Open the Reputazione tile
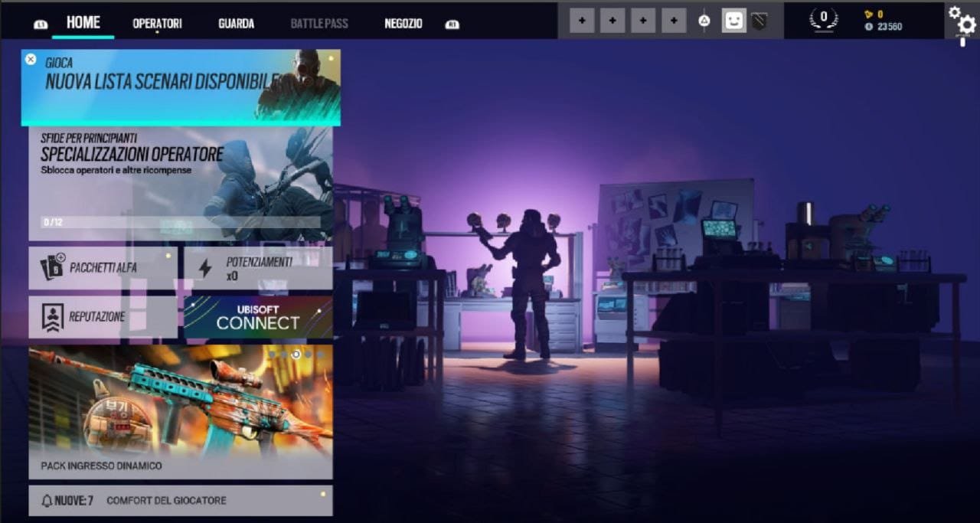The height and width of the screenshot is (523, 980). tap(103, 317)
